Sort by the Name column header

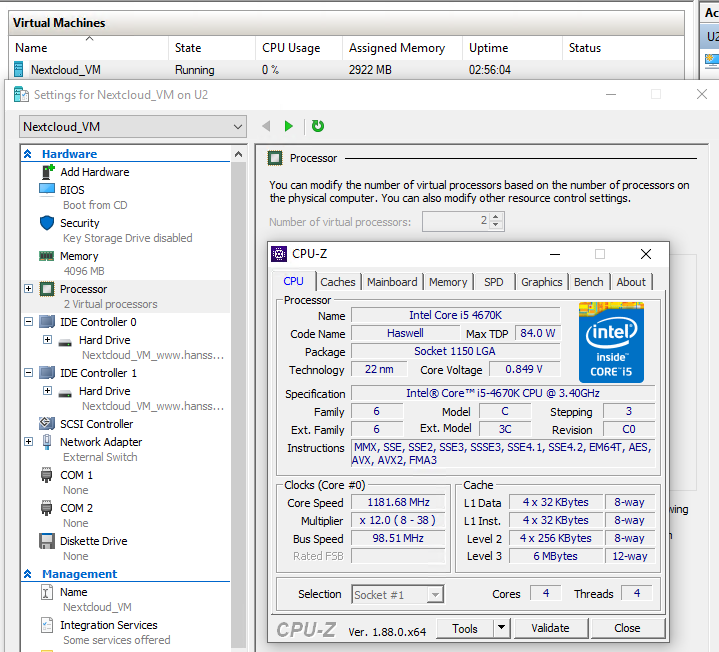[x=89, y=48]
